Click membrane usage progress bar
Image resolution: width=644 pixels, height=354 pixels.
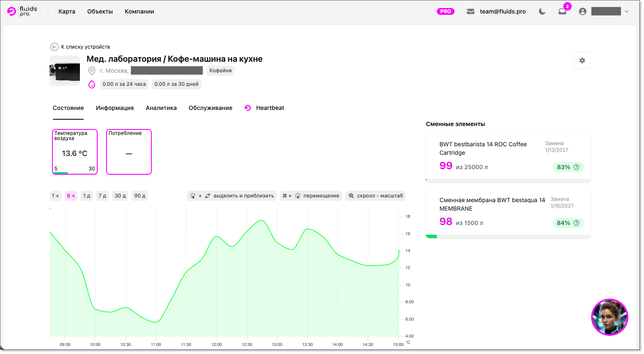coord(508,236)
